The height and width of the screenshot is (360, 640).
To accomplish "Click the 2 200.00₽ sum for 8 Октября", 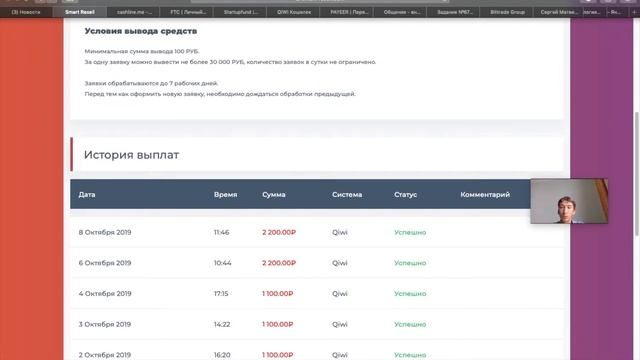I will point(279,232).
